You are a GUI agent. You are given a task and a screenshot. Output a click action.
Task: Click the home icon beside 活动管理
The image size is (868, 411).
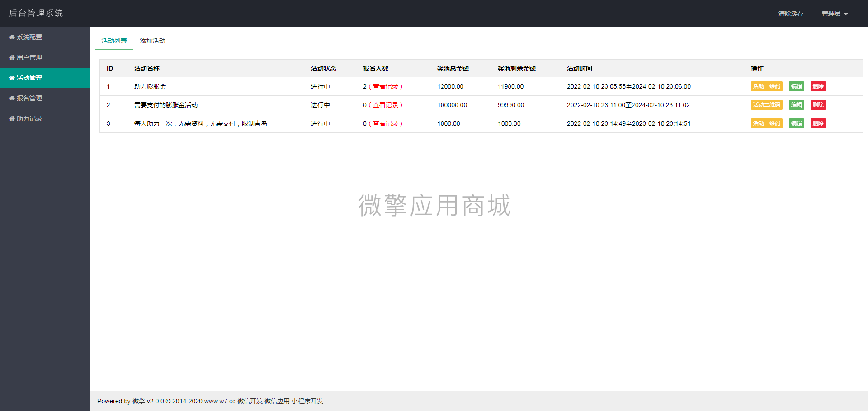click(12, 78)
